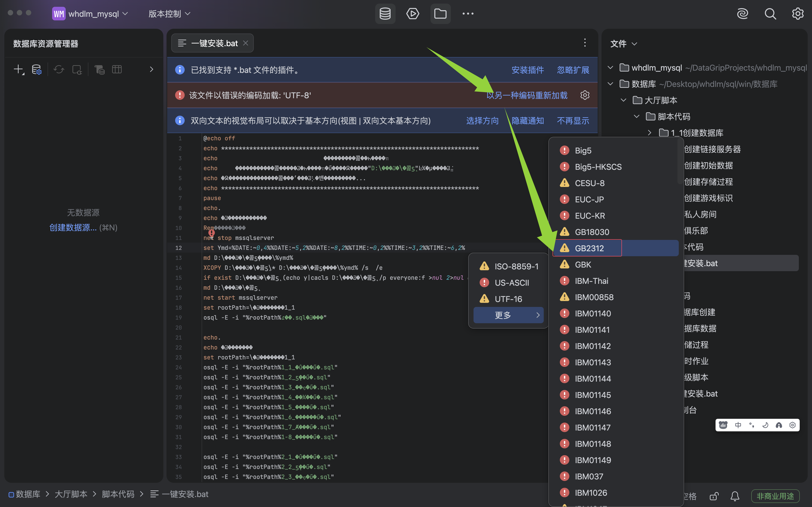Viewport: 812px width, 507px height.
Task: Toggle night mode moon icon in IME bar
Action: [765, 425]
